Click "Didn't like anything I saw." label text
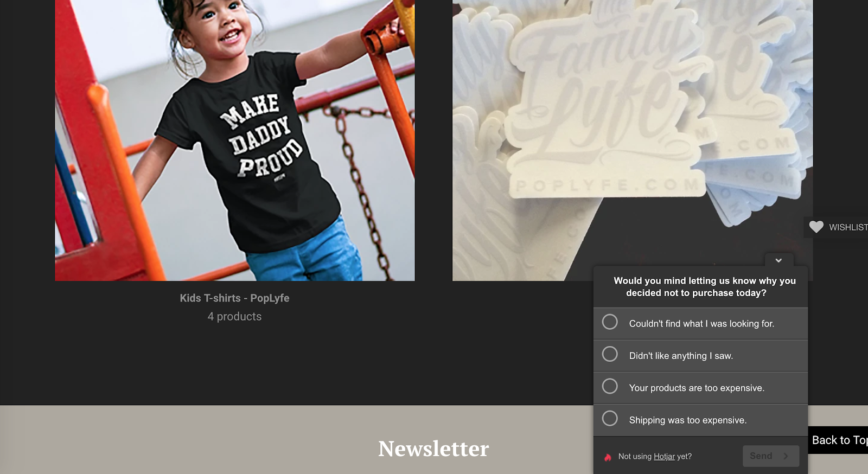 681,356
